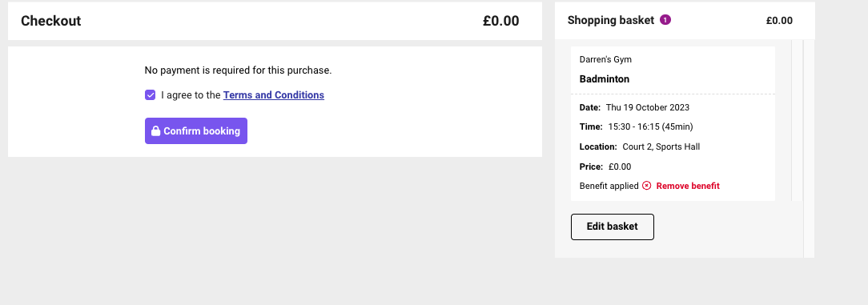Click the Darren's Gym venue name
868x305 pixels.
pyautogui.click(x=605, y=59)
